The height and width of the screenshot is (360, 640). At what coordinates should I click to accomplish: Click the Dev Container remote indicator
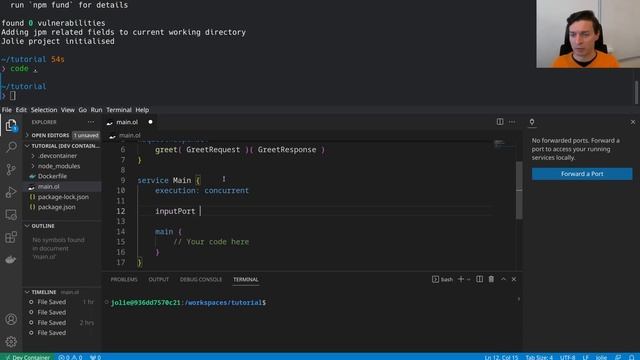pos(27,357)
